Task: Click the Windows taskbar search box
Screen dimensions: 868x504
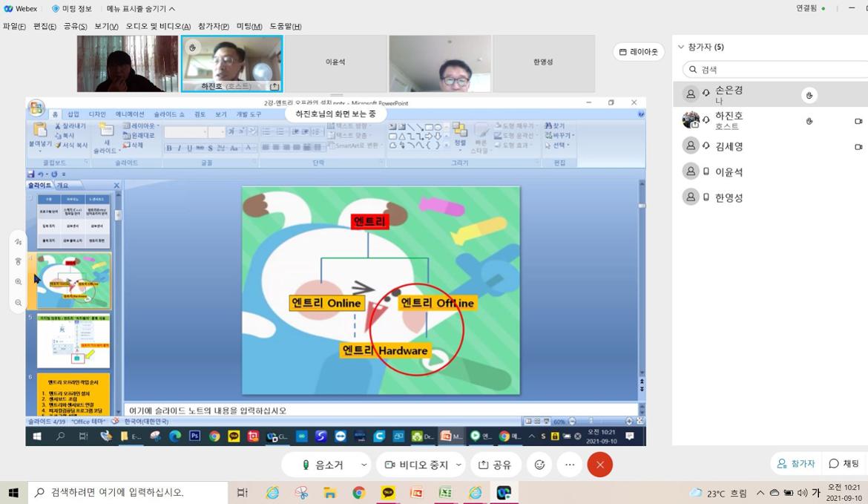Action: (128, 492)
